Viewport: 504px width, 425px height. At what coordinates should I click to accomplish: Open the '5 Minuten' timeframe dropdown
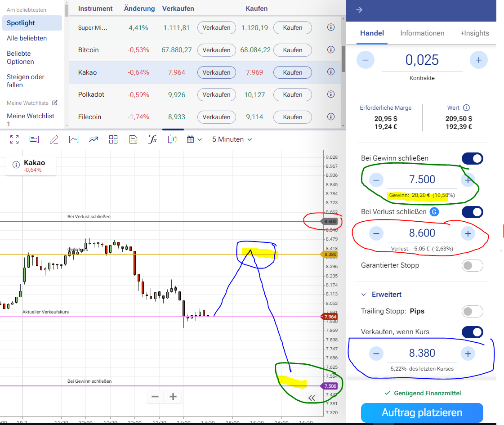click(232, 139)
